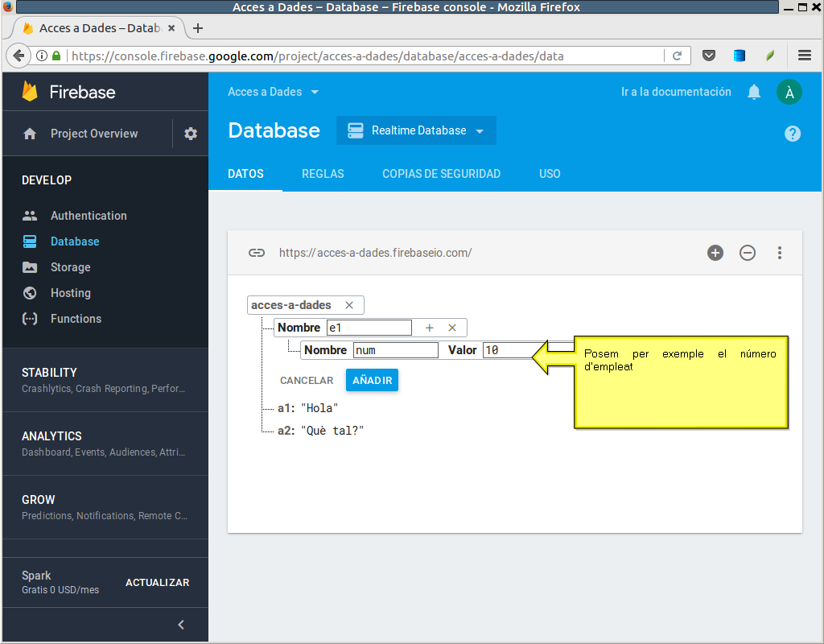Select the a1: "Hola" entry
The height and width of the screenshot is (644, 824).
click(x=308, y=408)
